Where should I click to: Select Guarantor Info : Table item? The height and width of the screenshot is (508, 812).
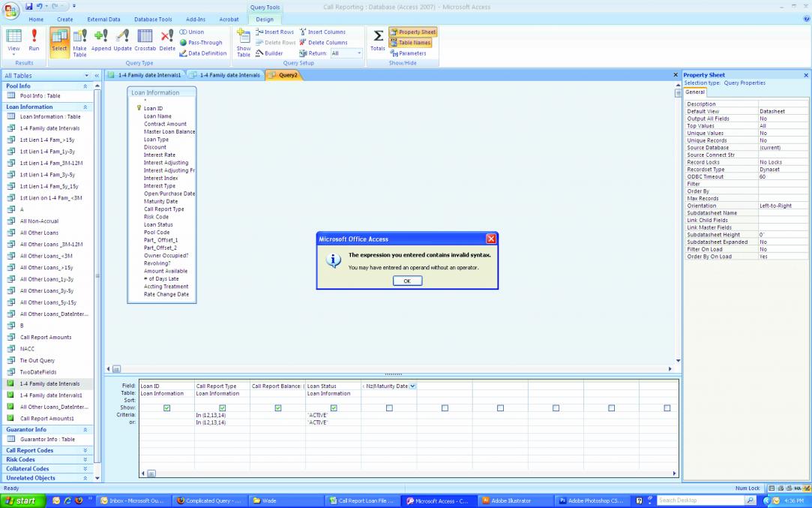pyautogui.click(x=47, y=440)
